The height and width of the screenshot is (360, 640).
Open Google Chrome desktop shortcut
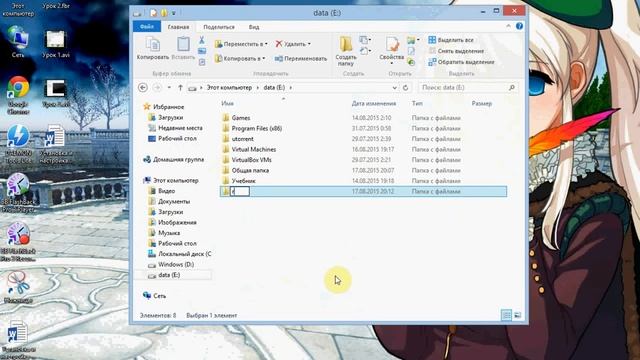click(x=18, y=95)
